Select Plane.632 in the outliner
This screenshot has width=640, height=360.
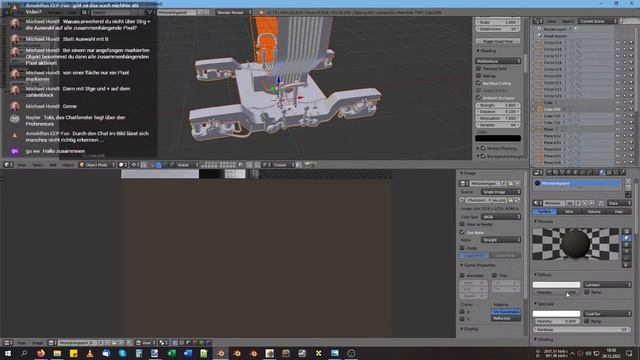click(552, 136)
